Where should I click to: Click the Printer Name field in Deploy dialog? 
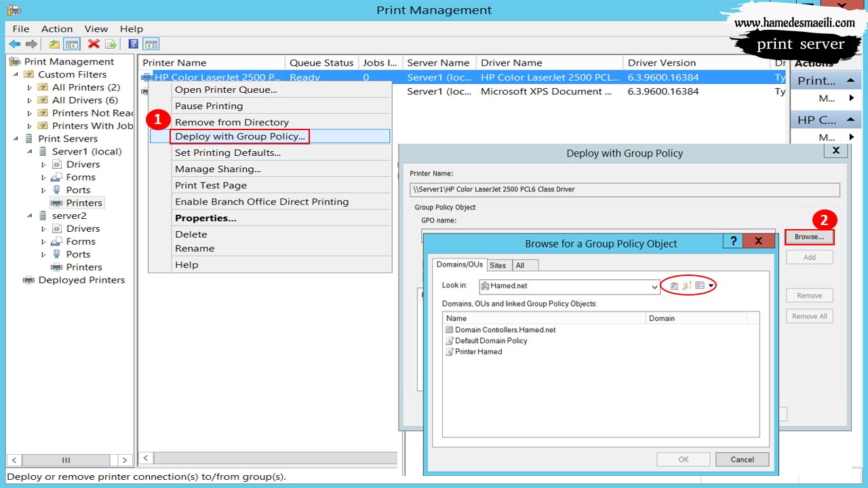[x=625, y=190]
